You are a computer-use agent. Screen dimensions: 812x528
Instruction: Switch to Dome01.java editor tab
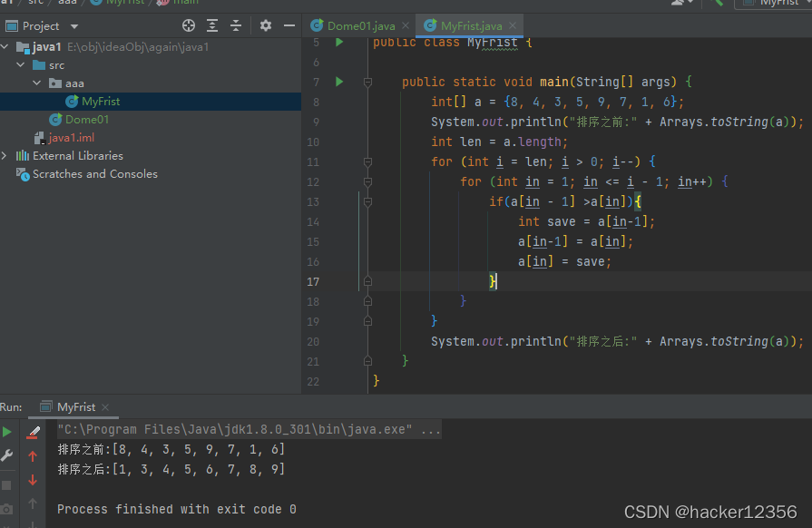361,26
